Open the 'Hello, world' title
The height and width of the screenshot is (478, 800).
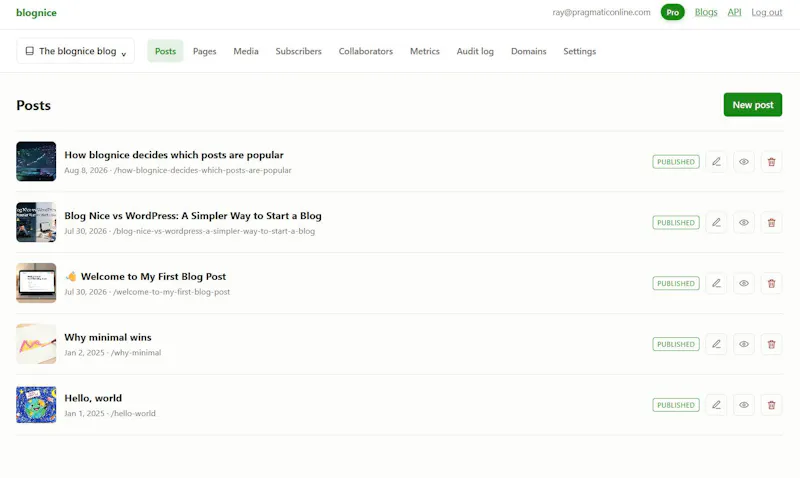point(93,398)
